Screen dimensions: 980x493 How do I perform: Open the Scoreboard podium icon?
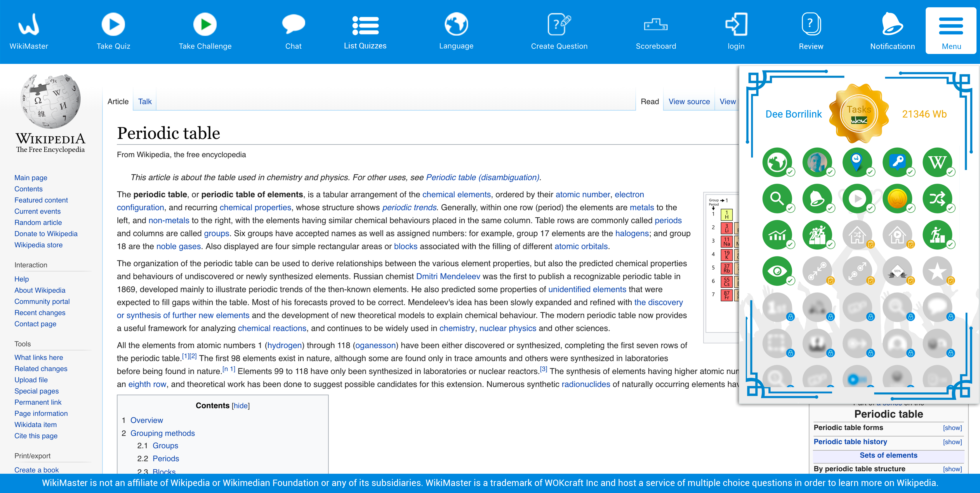pyautogui.click(x=656, y=25)
